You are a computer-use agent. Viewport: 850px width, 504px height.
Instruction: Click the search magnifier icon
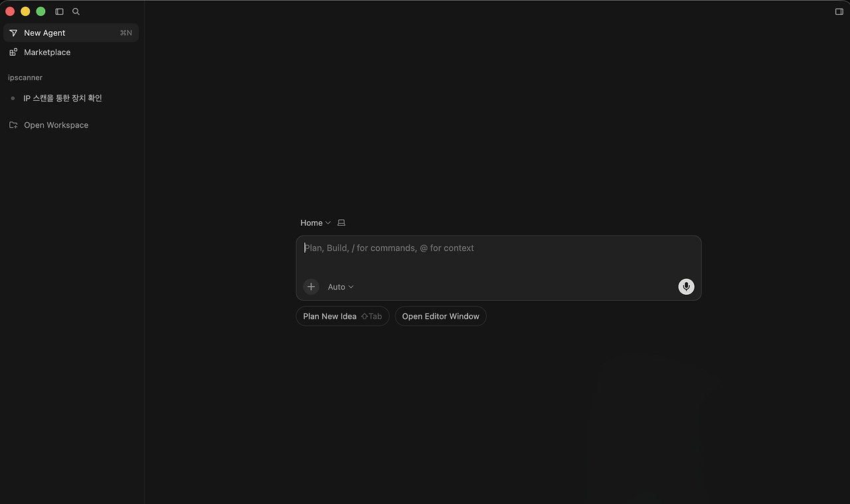pyautogui.click(x=76, y=11)
